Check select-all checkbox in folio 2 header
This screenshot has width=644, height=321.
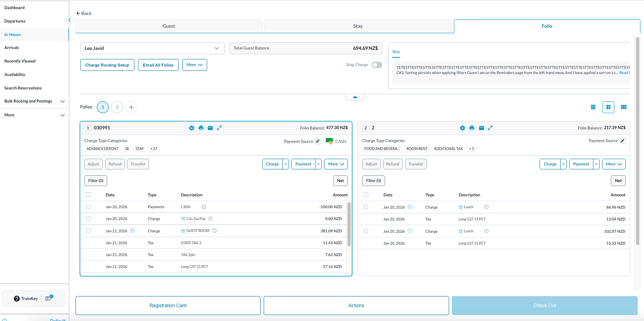(366, 195)
